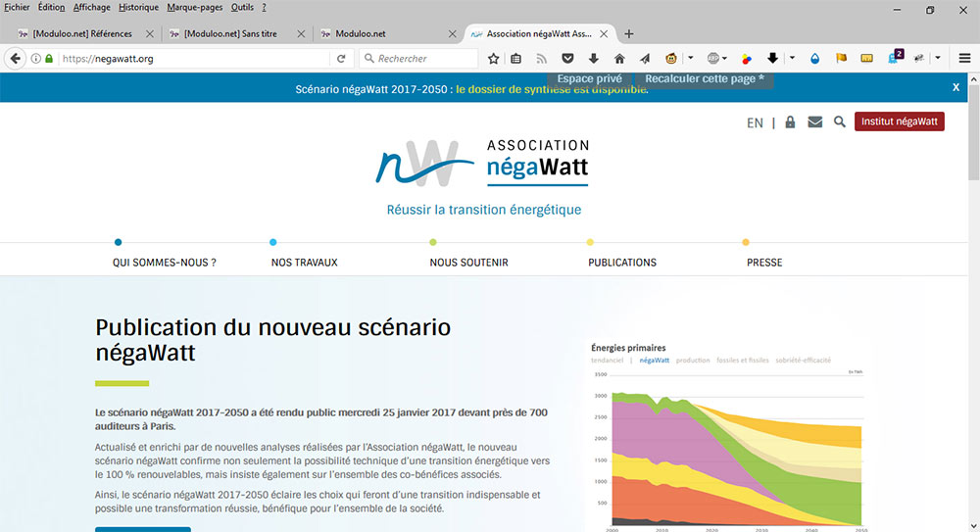Select the tendanciel chart view
This screenshot has height=532, width=980.
607,361
